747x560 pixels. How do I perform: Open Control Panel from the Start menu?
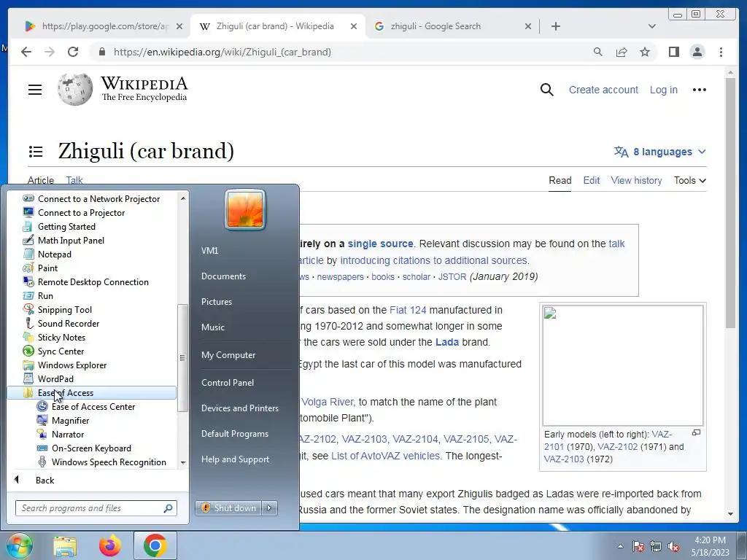pyautogui.click(x=228, y=382)
